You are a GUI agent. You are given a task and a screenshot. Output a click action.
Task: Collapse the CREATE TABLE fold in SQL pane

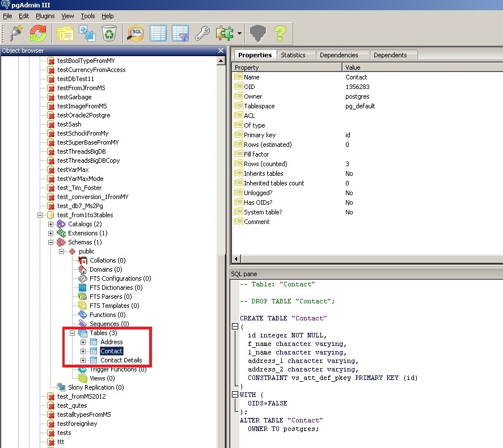(x=235, y=327)
